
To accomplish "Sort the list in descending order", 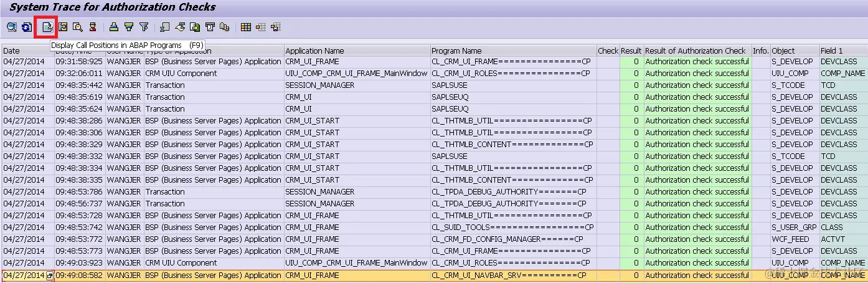I will click(129, 27).
